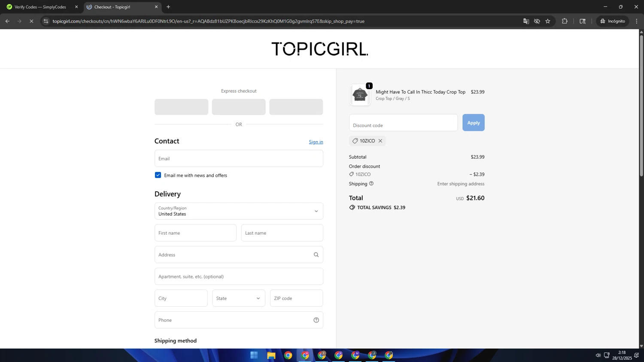Open system volume icon in tray
Viewport: 644px width, 362px height.
pyautogui.click(x=598, y=355)
